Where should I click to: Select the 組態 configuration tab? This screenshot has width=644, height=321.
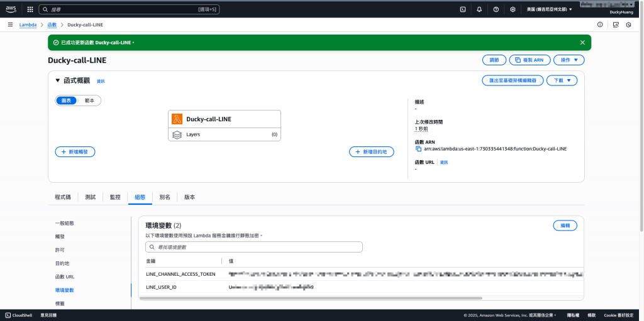coord(140,197)
